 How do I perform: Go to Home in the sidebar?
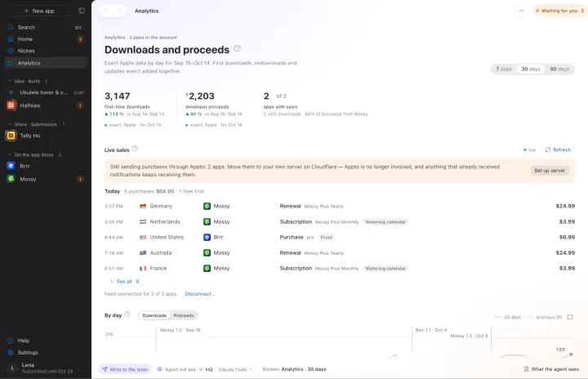pyautogui.click(x=46, y=39)
